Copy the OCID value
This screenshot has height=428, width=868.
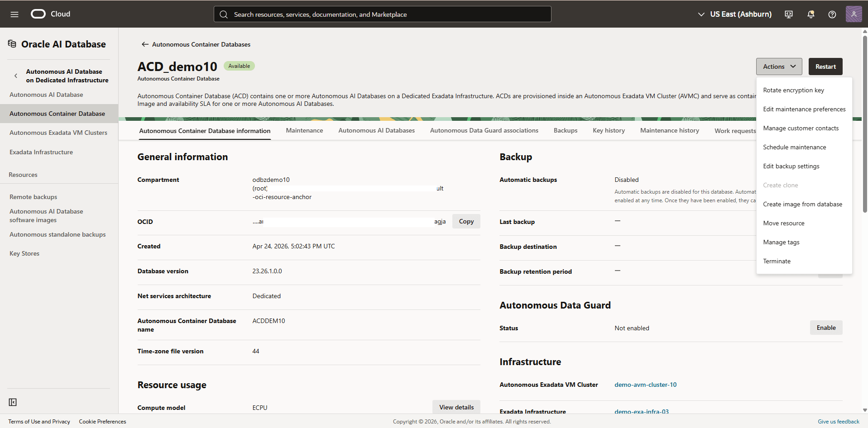coord(466,221)
